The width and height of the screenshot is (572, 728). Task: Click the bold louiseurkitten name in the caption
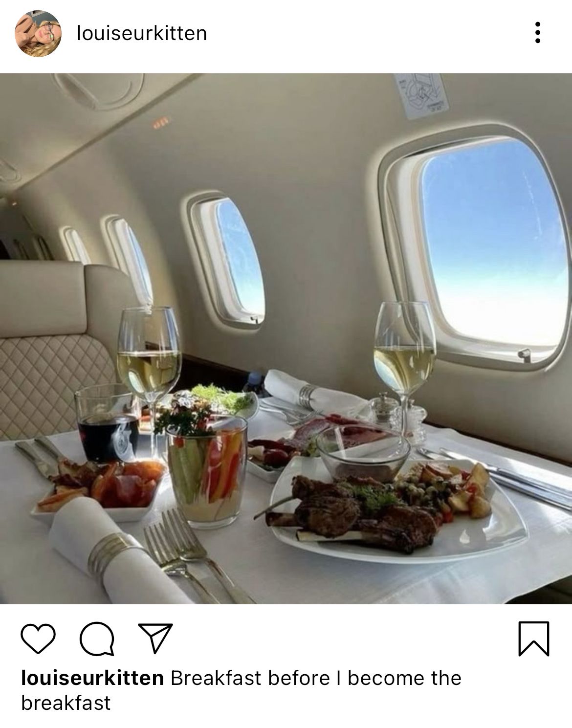(x=92, y=678)
